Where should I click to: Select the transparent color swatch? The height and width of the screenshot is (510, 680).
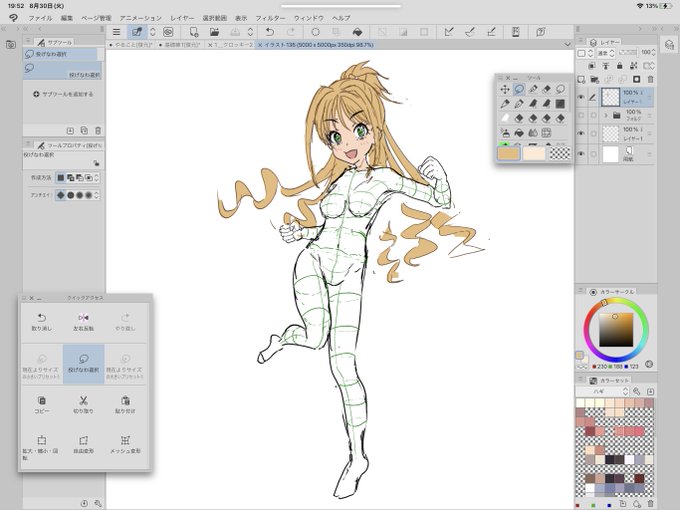click(x=560, y=154)
